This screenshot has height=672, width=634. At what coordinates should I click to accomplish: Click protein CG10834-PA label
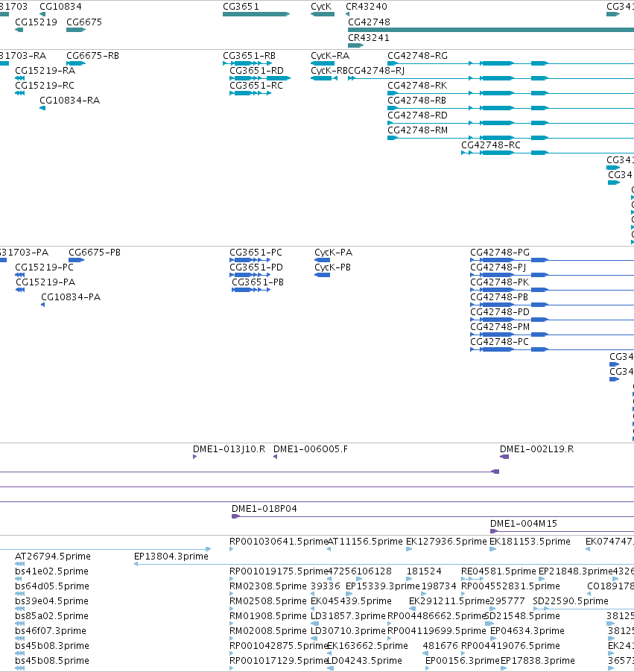pyautogui.click(x=71, y=297)
